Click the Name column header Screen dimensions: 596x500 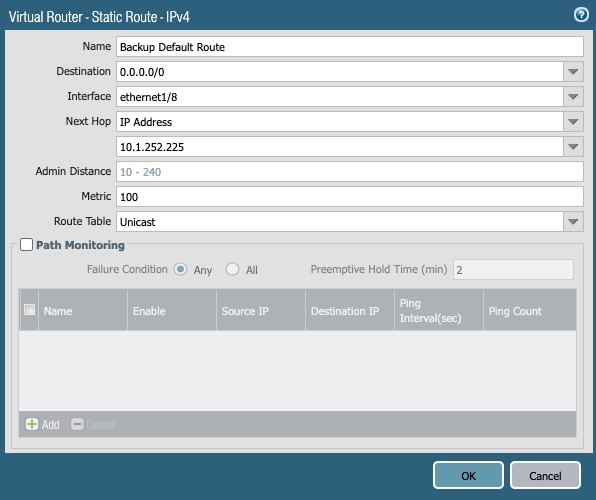tap(83, 310)
